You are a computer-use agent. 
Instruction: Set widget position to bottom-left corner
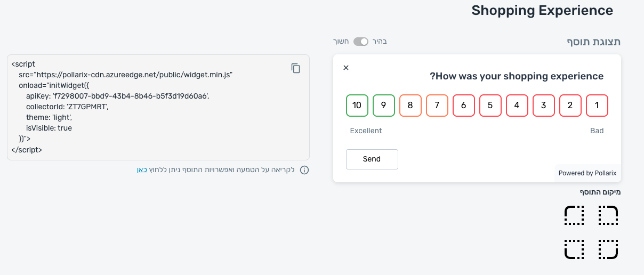click(x=574, y=249)
